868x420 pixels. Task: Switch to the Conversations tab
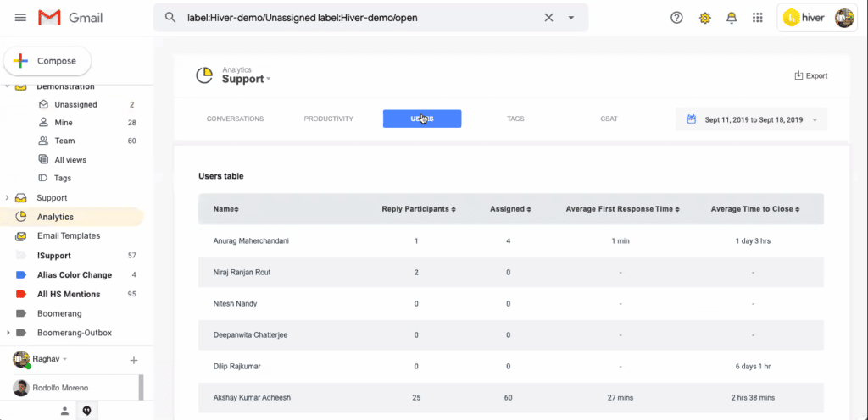point(235,119)
